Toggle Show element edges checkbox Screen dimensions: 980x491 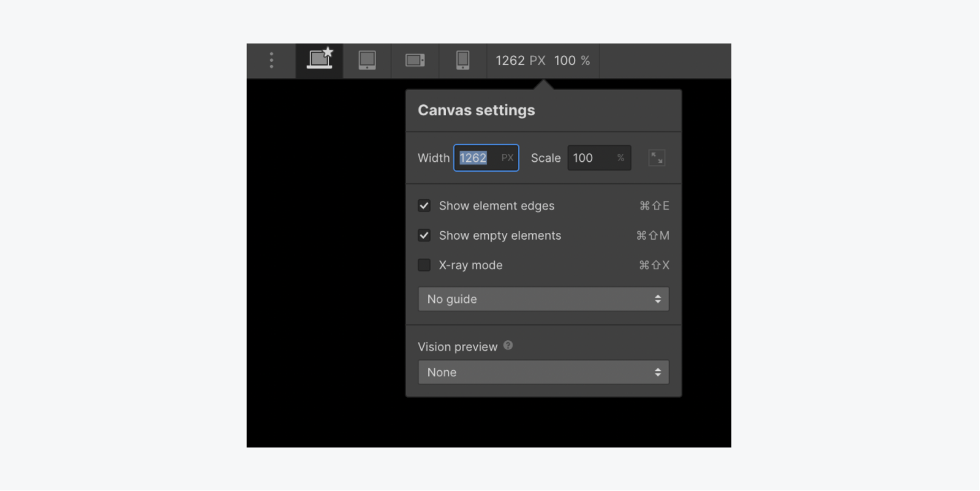click(424, 206)
